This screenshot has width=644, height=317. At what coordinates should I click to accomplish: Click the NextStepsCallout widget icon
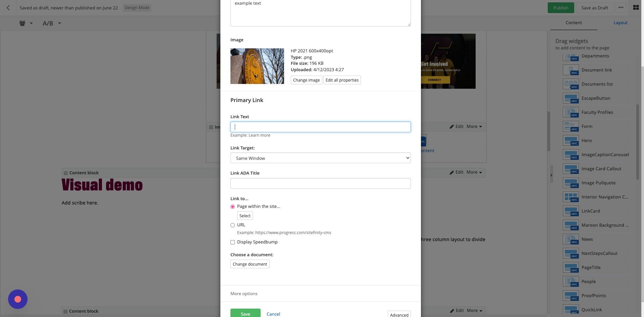click(x=571, y=253)
